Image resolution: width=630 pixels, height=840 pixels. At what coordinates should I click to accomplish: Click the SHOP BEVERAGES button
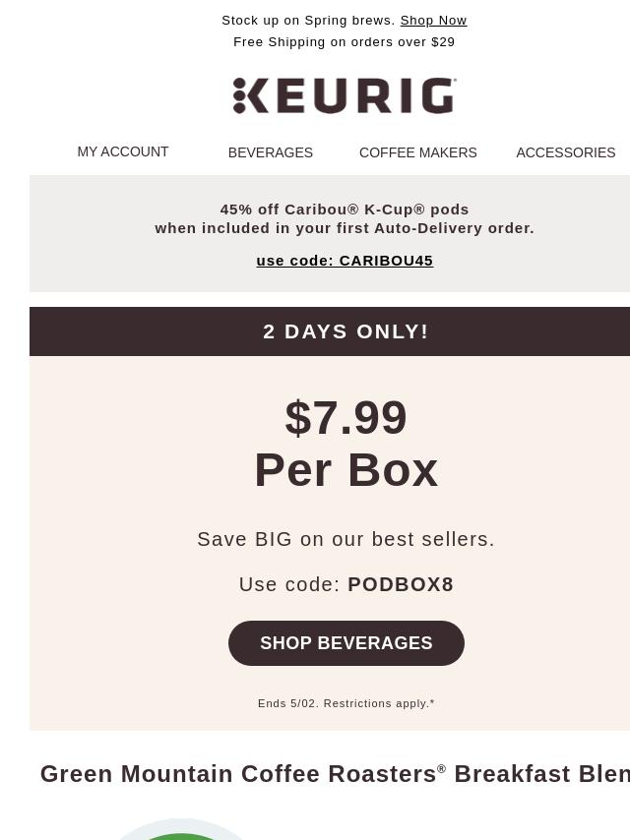tap(346, 643)
